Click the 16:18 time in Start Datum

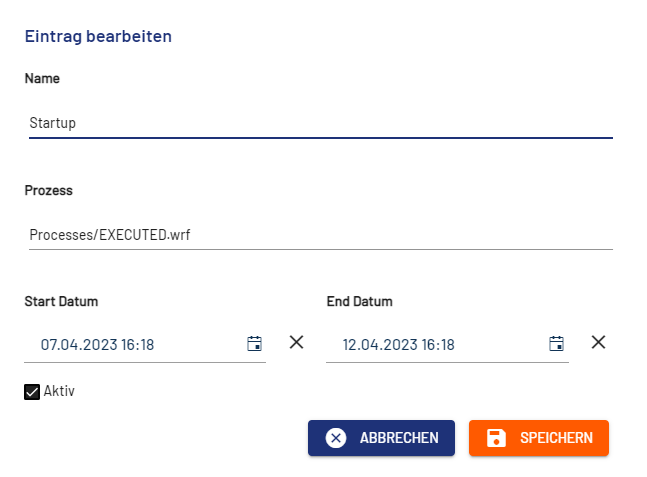(x=138, y=345)
